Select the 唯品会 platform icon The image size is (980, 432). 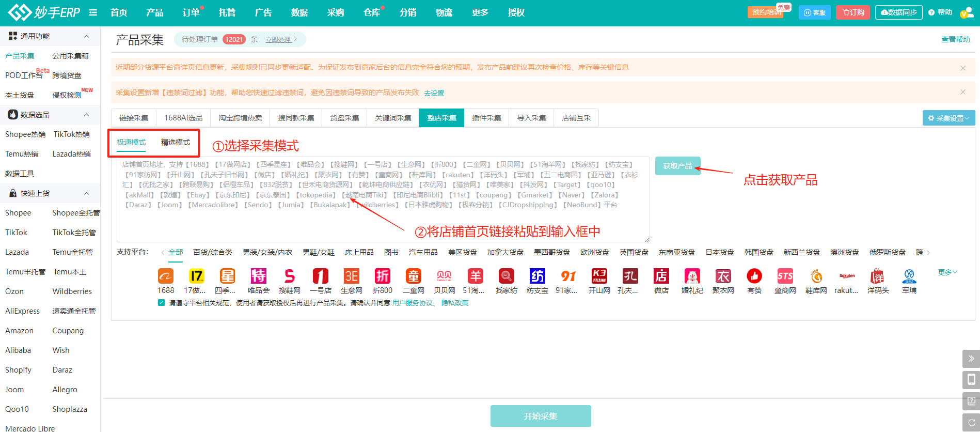(259, 276)
